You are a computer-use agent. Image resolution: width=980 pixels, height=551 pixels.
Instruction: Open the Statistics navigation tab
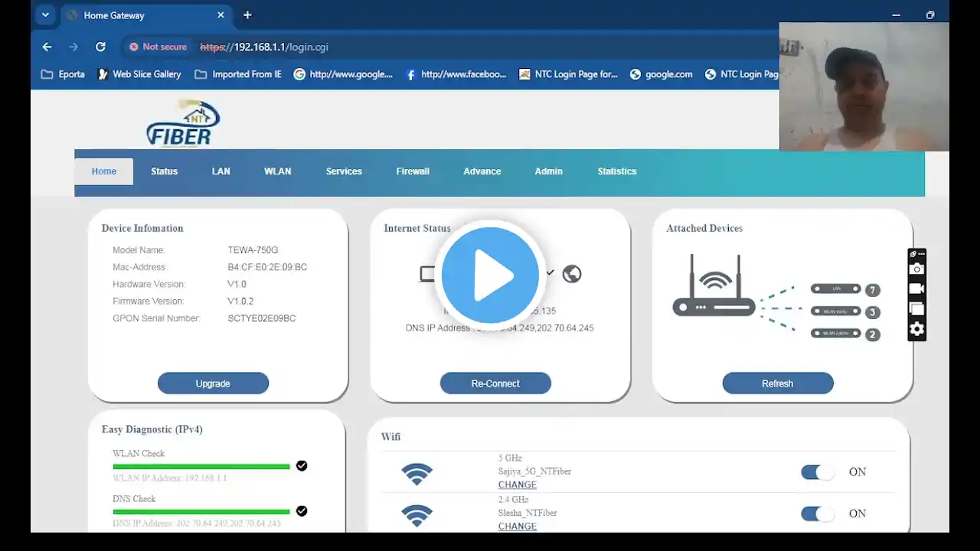click(x=617, y=171)
